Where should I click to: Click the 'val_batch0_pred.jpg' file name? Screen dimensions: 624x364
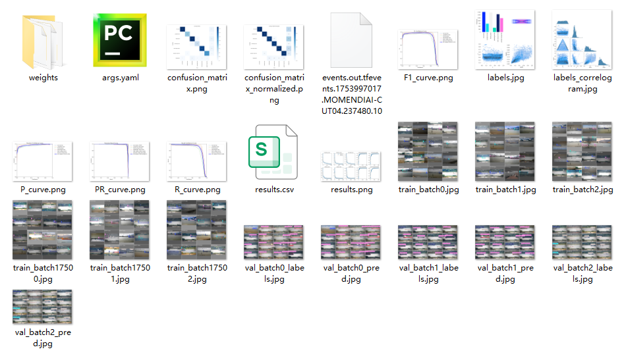(351, 273)
